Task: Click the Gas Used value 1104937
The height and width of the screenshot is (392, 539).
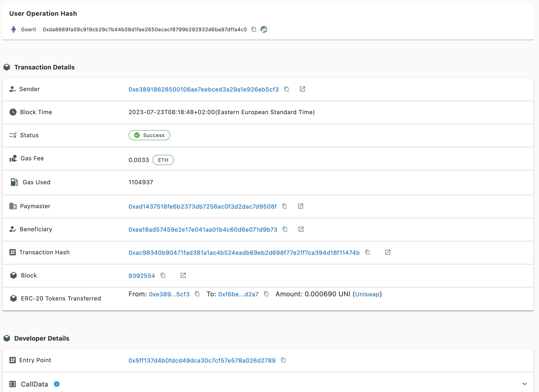Action: pos(141,182)
